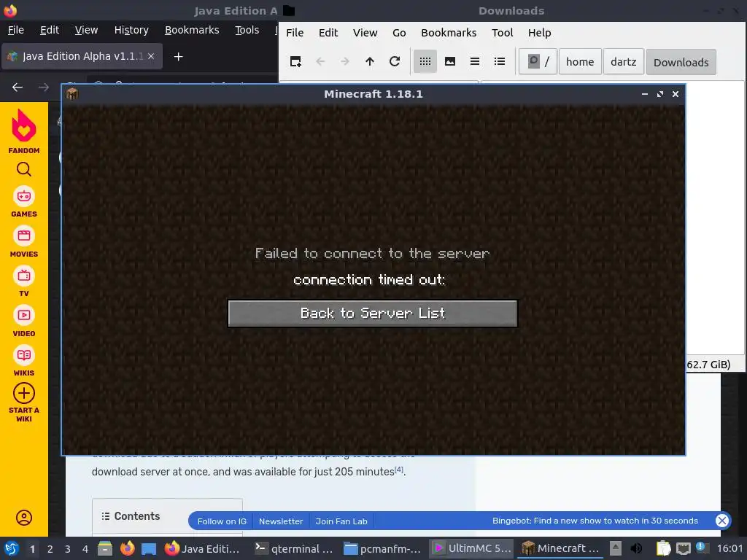747x560 pixels.
Task: Switch file manager to icon view
Action: pyautogui.click(x=425, y=61)
